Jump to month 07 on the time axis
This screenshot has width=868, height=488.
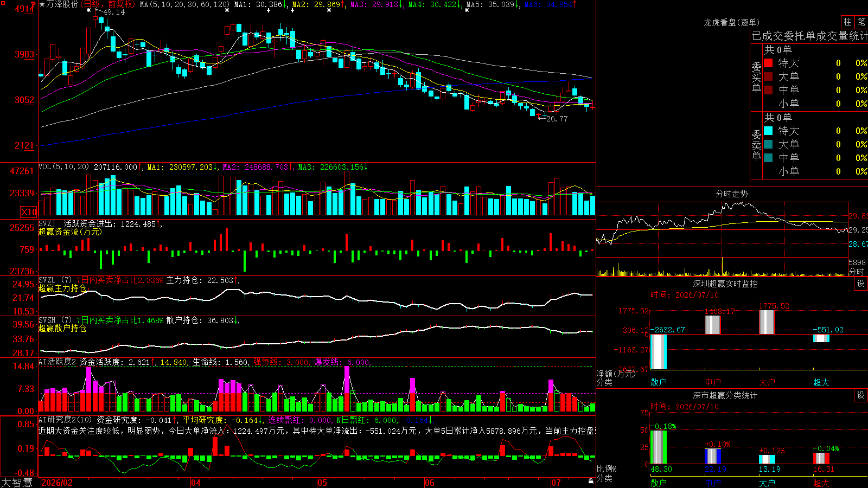(556, 483)
